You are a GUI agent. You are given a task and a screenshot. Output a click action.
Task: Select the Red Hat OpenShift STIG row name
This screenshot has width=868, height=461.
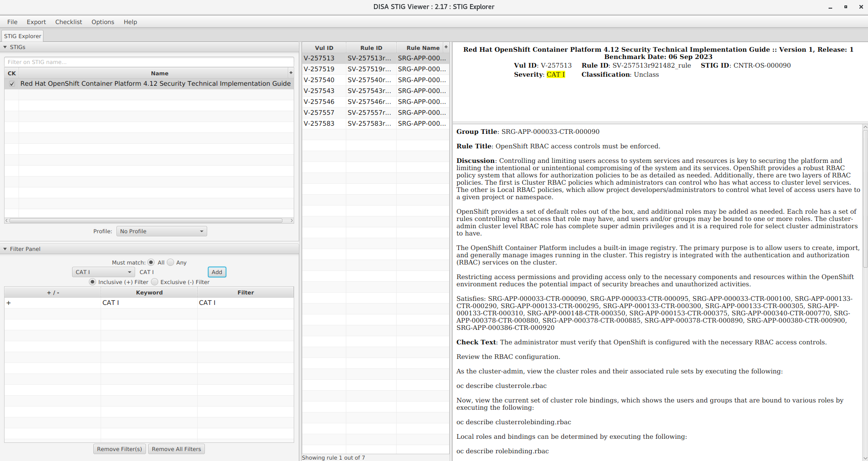coord(155,83)
